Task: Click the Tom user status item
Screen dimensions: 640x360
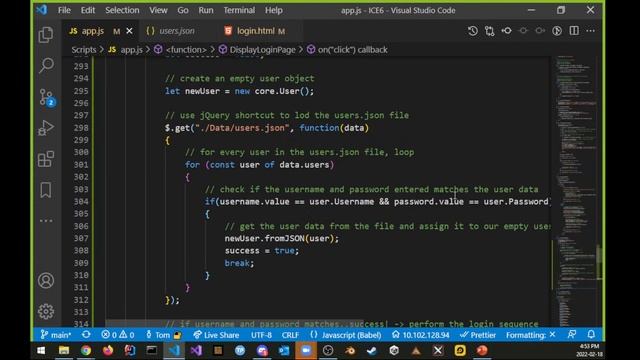Action: [x=163, y=335]
